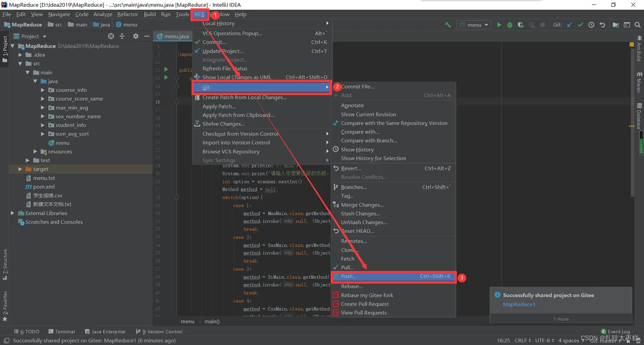Open the Java Enterprise tab
This screenshot has height=345, width=644.
tap(105, 331)
